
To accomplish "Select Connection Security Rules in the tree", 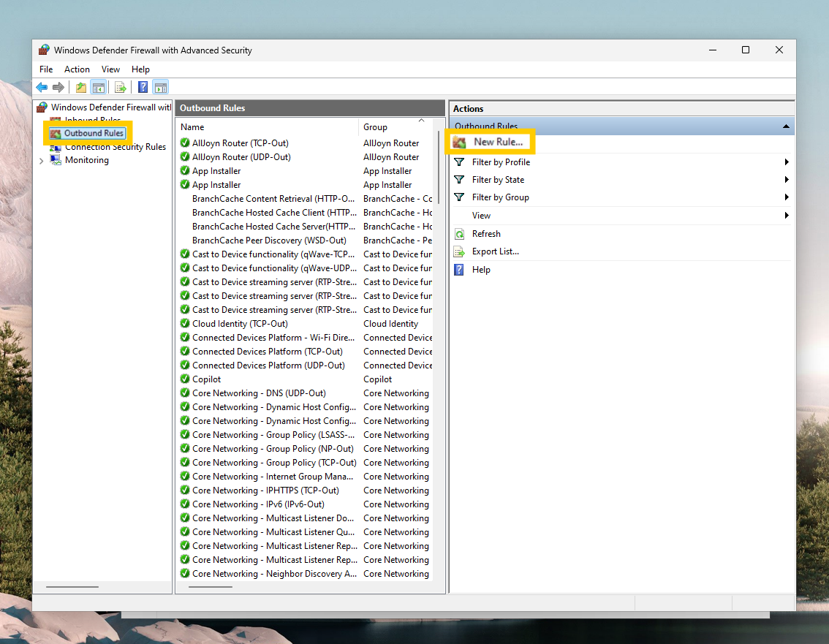I will 116,147.
